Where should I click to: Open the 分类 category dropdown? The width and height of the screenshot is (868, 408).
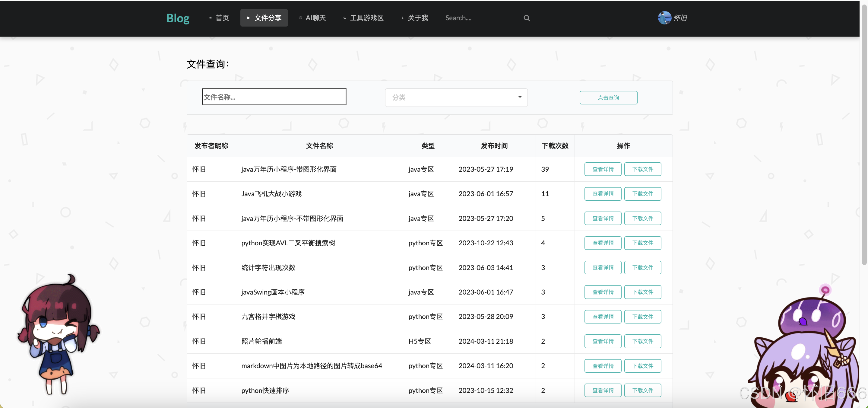[456, 97]
